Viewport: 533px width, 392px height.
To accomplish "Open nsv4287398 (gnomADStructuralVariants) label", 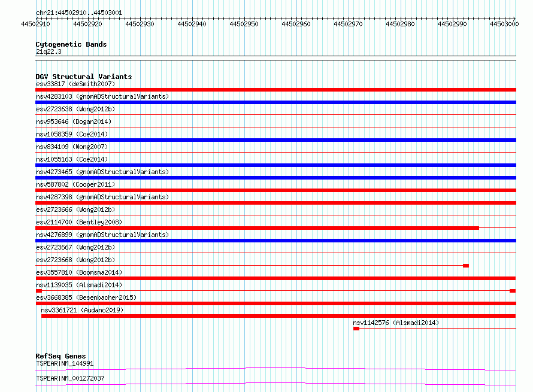I will (x=102, y=197).
